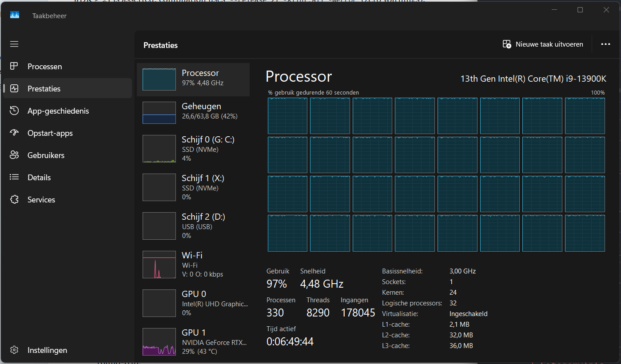Click the Gebruikers people icon
621x364 pixels.
tap(14, 155)
